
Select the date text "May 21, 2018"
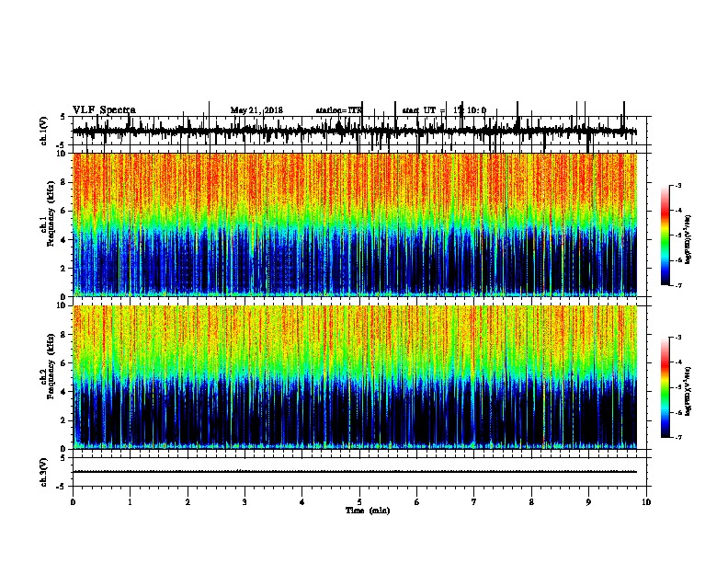tap(256, 110)
